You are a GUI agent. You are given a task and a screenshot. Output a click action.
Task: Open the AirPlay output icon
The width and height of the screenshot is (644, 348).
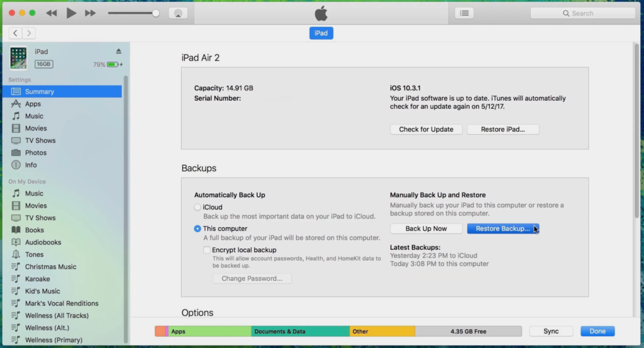(x=178, y=13)
